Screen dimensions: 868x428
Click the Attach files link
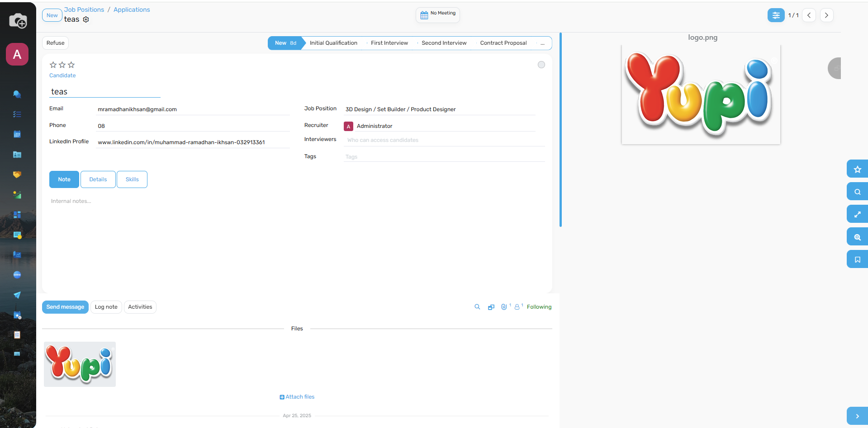(297, 397)
